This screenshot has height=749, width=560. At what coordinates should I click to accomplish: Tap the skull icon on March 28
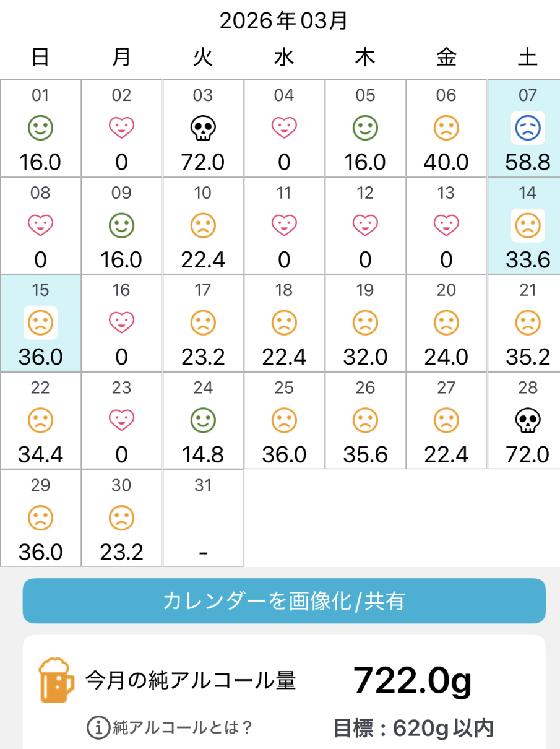(x=528, y=422)
